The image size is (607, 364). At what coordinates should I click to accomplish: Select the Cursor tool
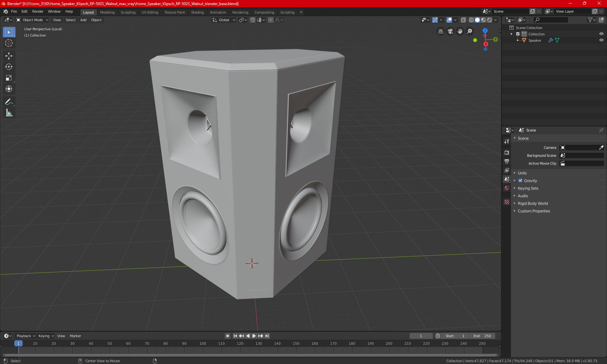(9, 43)
